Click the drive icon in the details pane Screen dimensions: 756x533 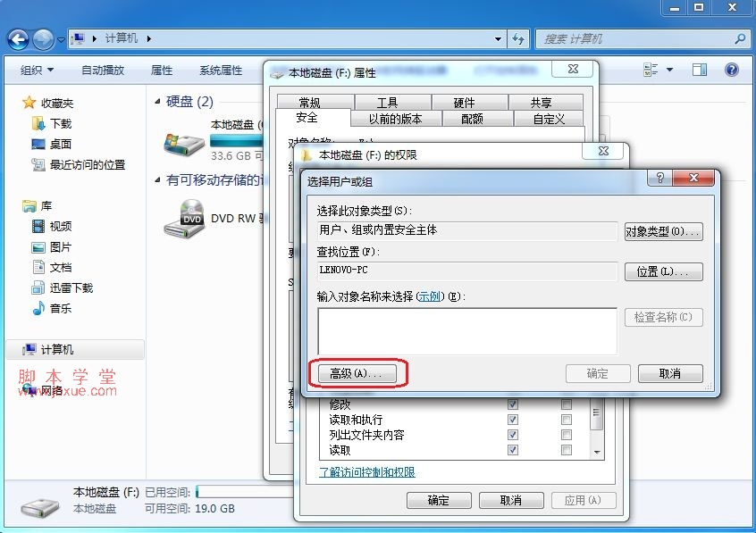click(40, 507)
